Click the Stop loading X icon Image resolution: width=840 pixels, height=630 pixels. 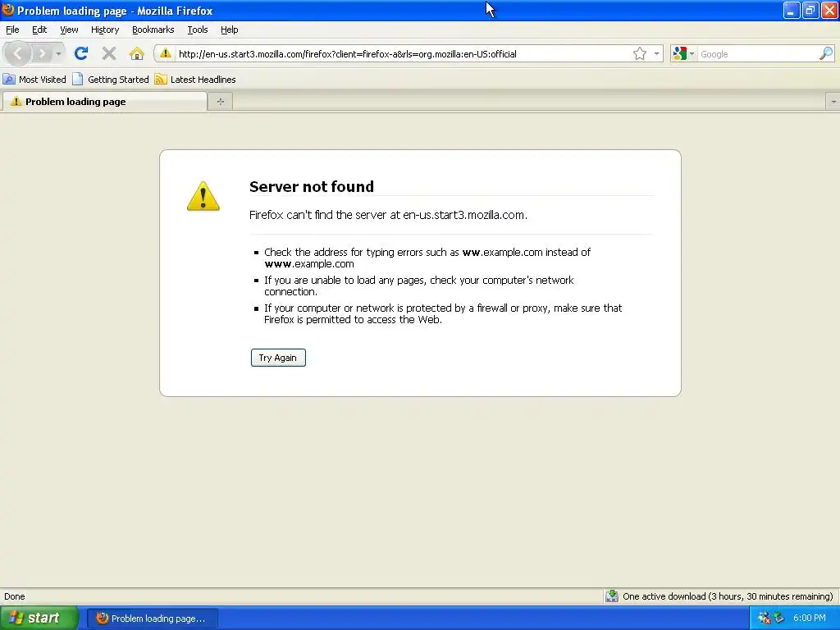(x=109, y=53)
